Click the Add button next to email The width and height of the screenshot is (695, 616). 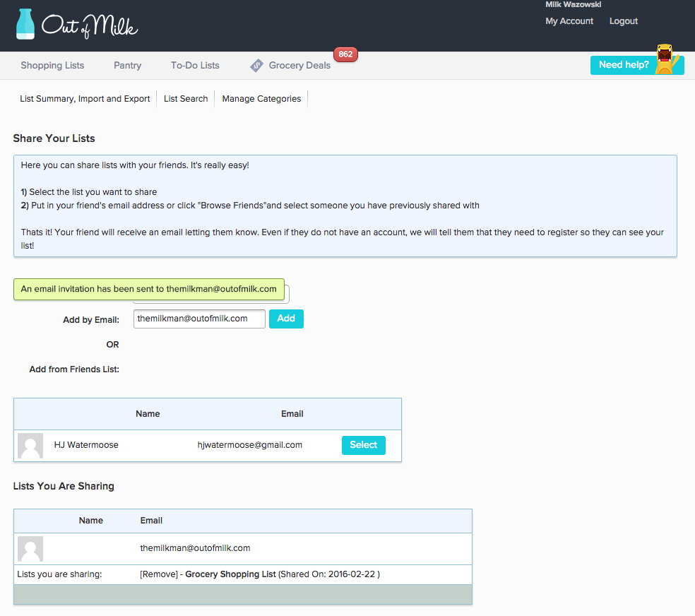pos(286,319)
